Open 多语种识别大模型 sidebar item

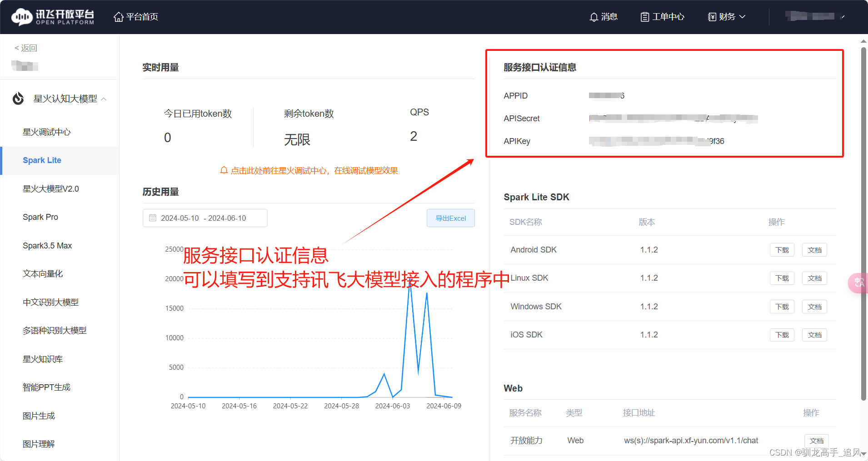(55, 331)
